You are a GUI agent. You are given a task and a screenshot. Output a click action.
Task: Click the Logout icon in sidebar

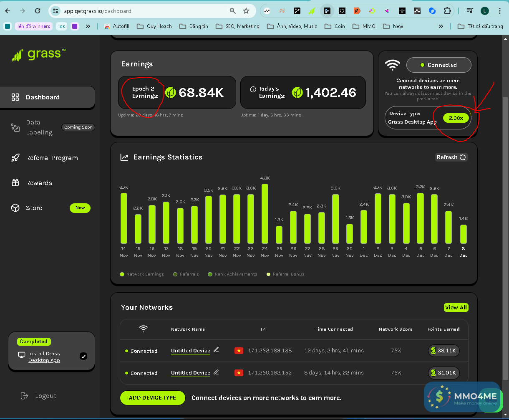[x=25, y=396]
